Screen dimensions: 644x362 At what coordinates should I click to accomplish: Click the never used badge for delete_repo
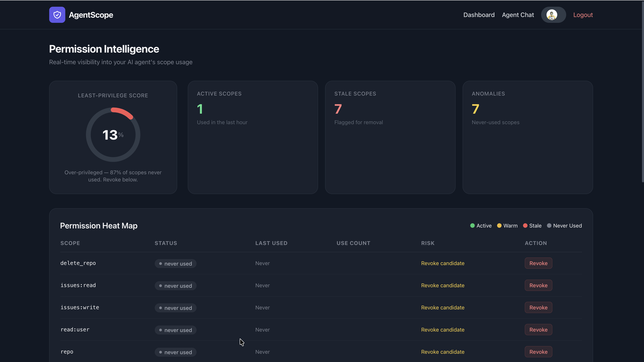(x=176, y=263)
